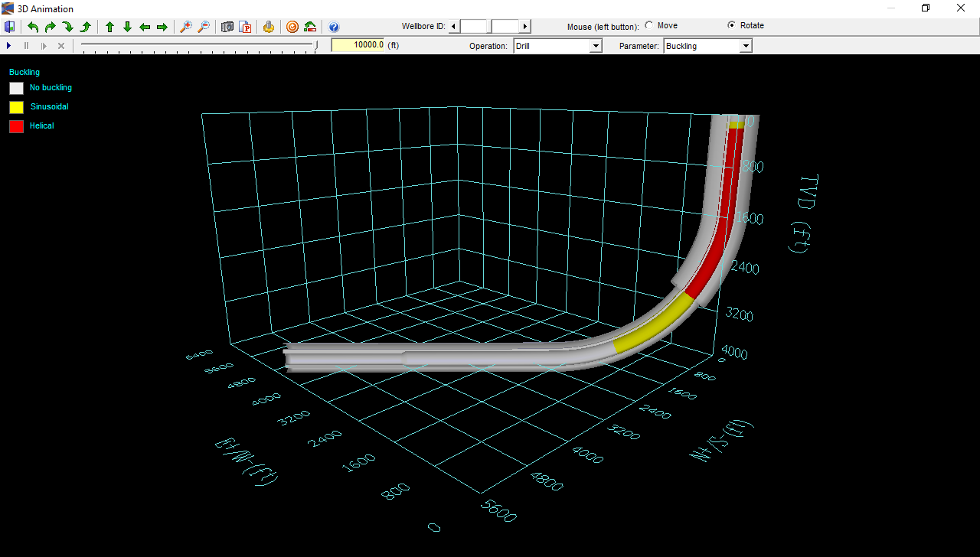Click the yellow Sinusoidal legend swatch
Image resolution: width=980 pixels, height=557 pixels.
coord(16,107)
